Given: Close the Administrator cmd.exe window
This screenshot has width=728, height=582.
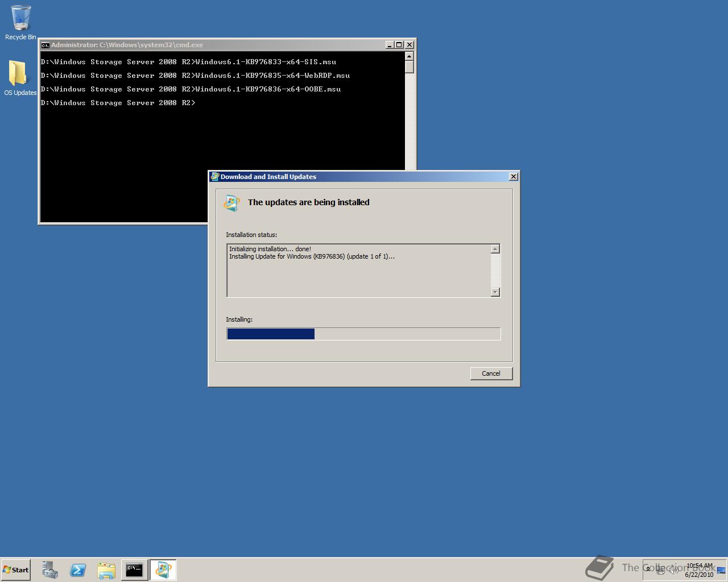Looking at the screenshot, I should [409, 45].
